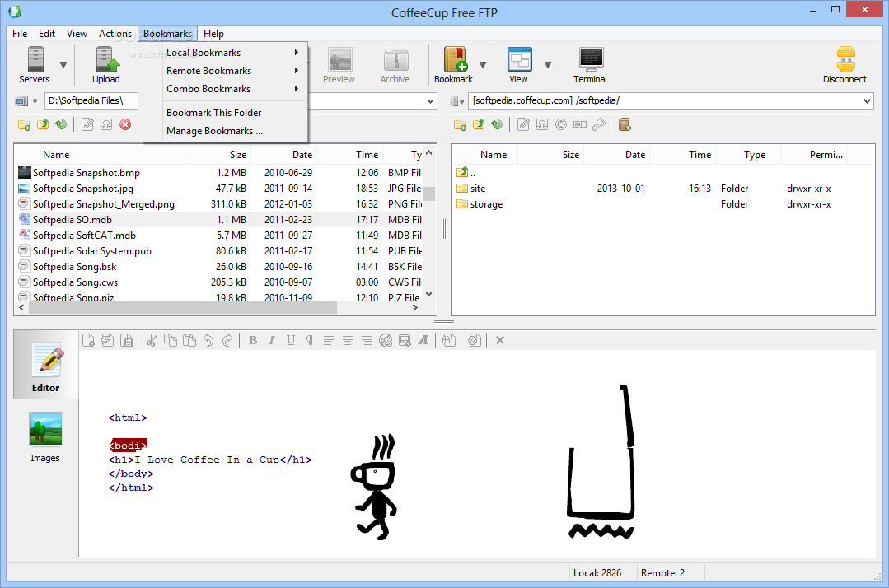Sort remote files by Type column

[749, 155]
